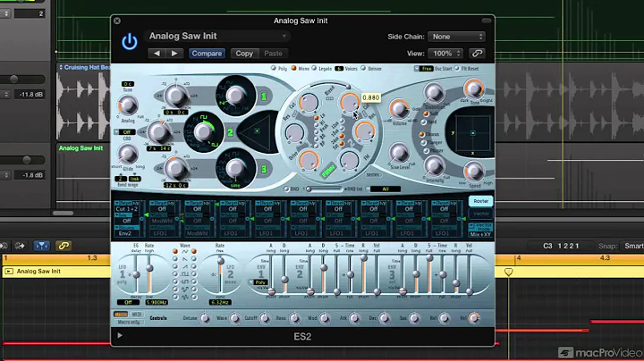The width and height of the screenshot is (644, 361).
Task: Switch to the MIDI controls tab
Action: (x=136, y=315)
